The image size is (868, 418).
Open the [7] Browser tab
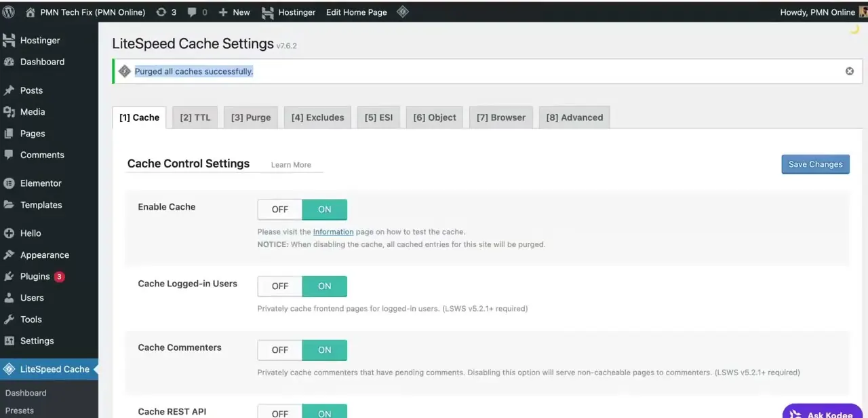(501, 117)
